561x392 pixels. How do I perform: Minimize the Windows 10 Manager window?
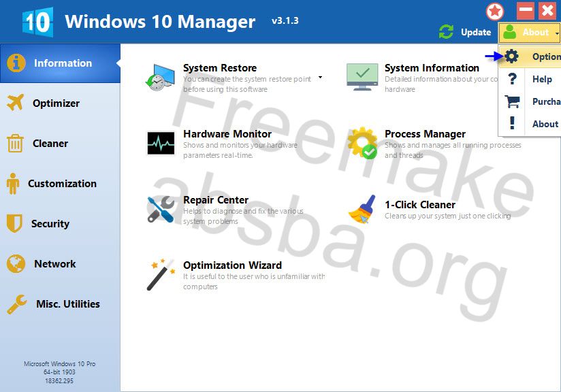click(x=525, y=11)
